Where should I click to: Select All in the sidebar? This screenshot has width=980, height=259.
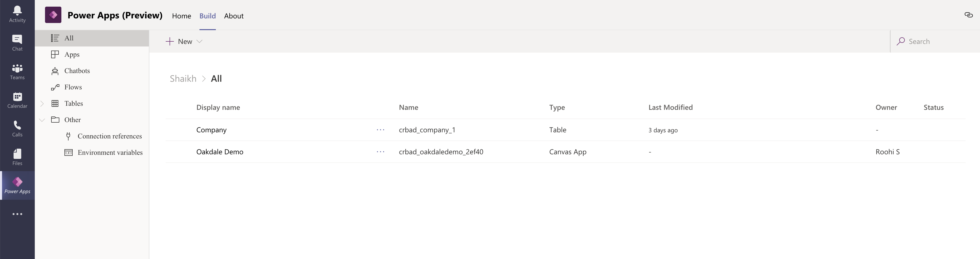point(92,38)
